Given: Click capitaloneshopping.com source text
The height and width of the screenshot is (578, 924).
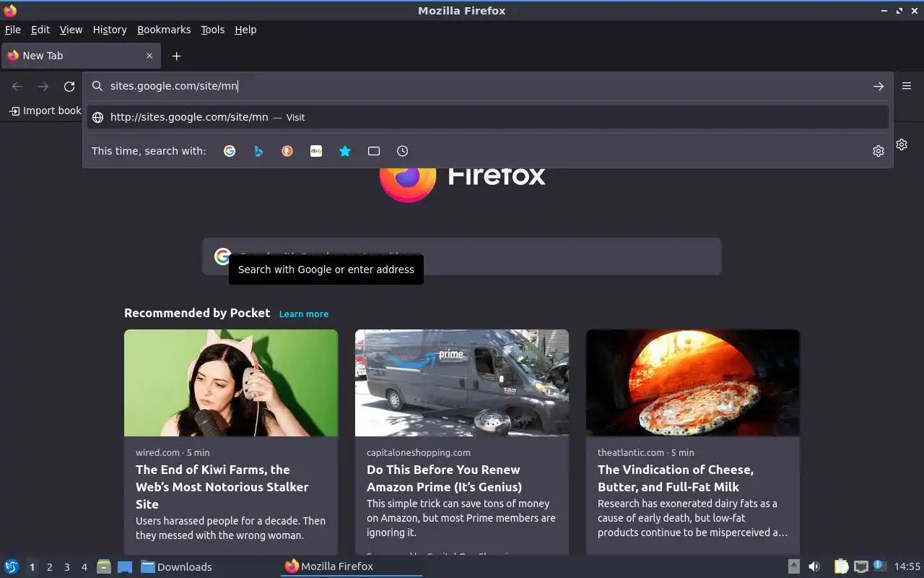Looking at the screenshot, I should tap(419, 452).
